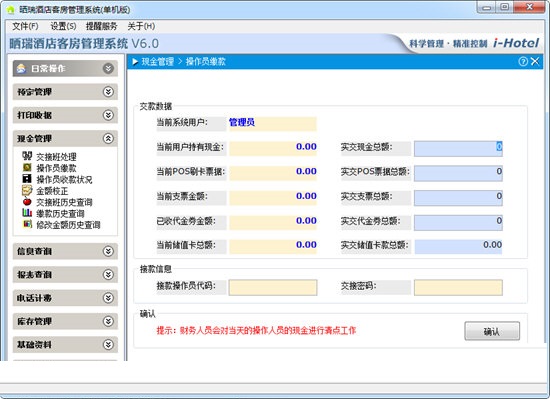The width and height of the screenshot is (550, 399).
Task: Open 金额校正 in the sidebar
Action: pyautogui.click(x=52, y=191)
